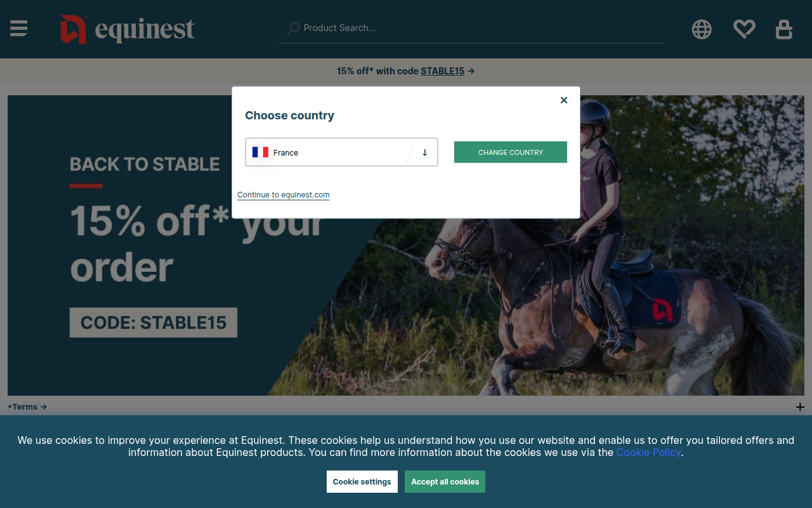812x508 pixels.
Task: Click the Change Country button
Action: 511,152
